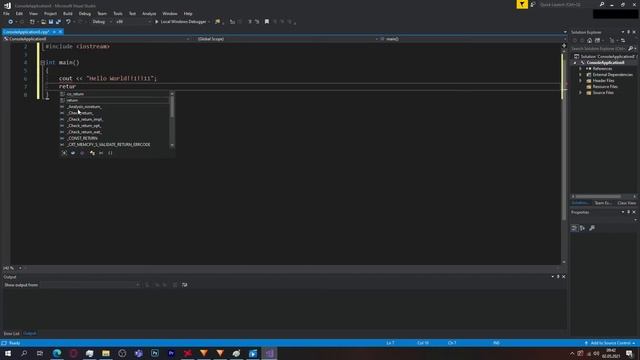Click the Properties wrench icon
The height and width of the screenshot is (360, 640).
(x=592, y=228)
